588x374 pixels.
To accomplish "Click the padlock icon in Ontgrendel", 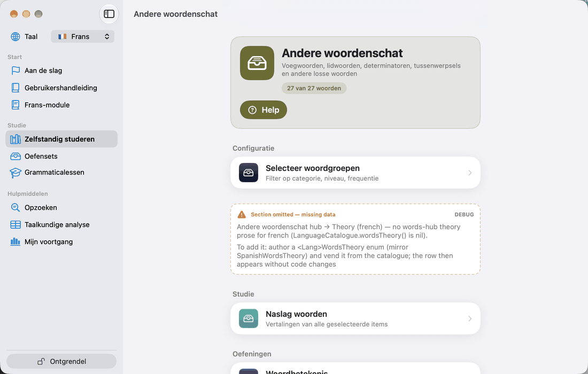I will [41, 361].
